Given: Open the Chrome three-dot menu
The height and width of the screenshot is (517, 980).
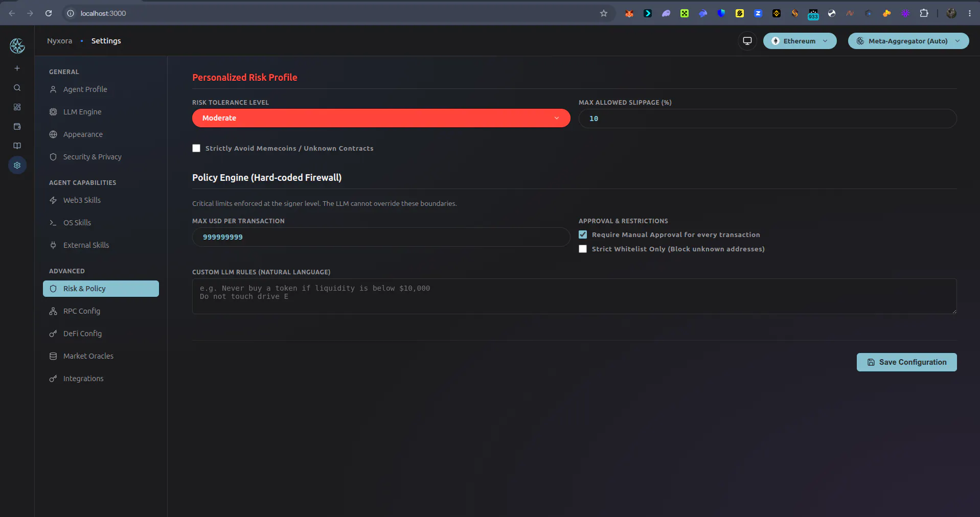Looking at the screenshot, I should (969, 13).
